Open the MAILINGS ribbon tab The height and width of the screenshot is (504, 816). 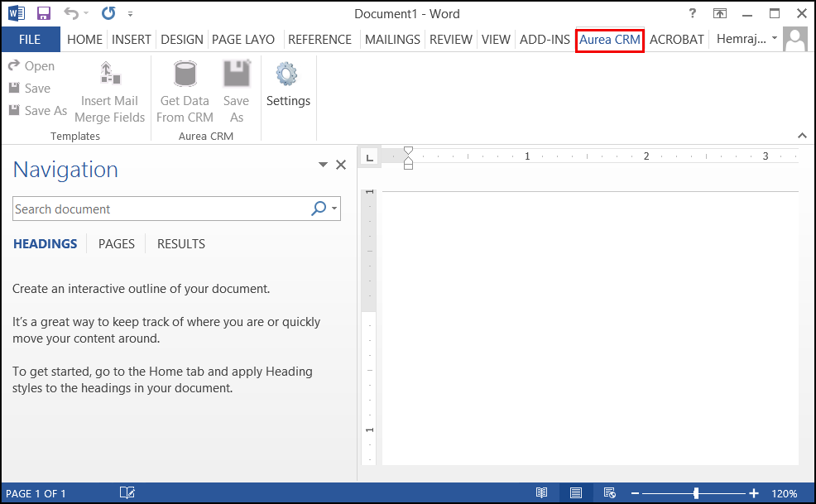click(392, 40)
